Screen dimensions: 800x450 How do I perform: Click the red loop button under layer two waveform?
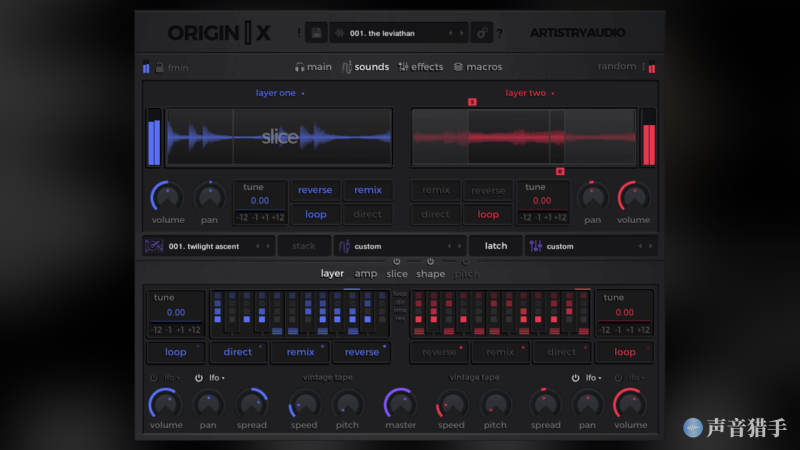pos(488,214)
